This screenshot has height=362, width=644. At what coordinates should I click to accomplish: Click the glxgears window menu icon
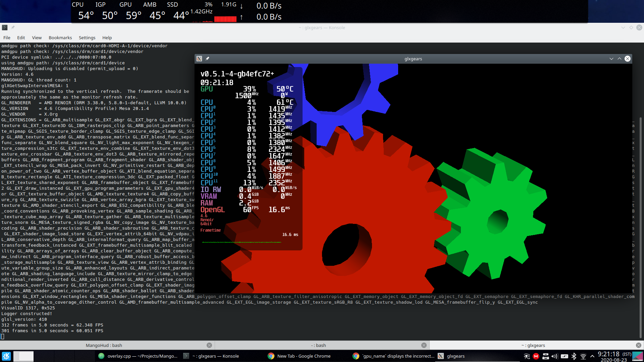pos(199,58)
